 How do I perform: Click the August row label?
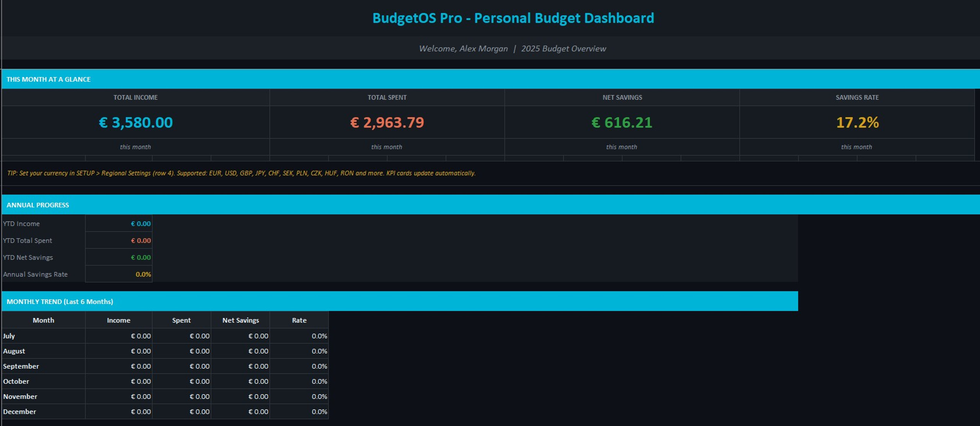pos(14,351)
